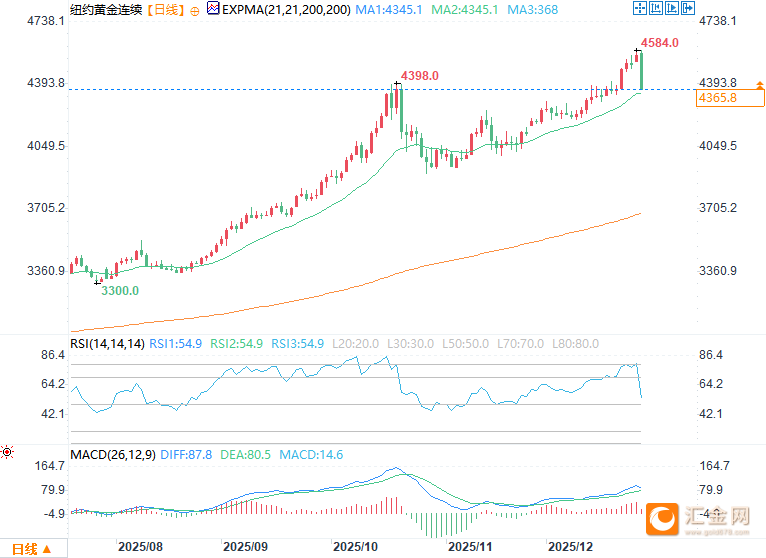Click the scroll chart forward icon

pyautogui.click(x=672, y=8)
